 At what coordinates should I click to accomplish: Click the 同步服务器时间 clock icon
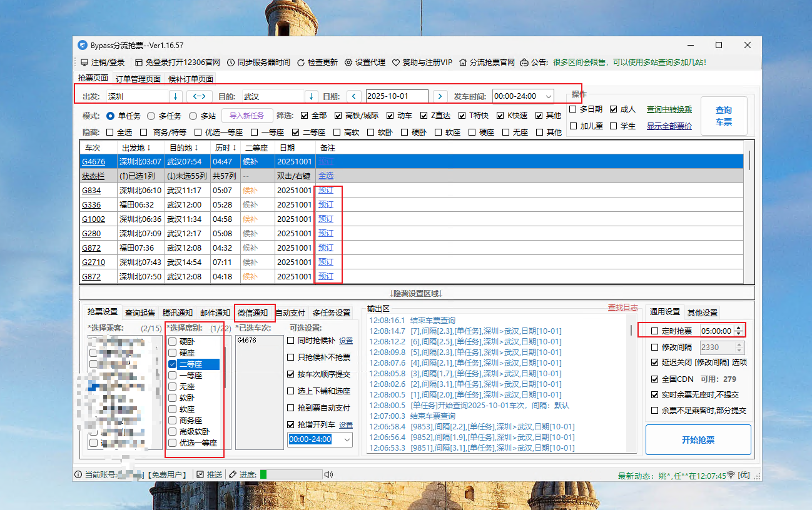tap(231, 62)
